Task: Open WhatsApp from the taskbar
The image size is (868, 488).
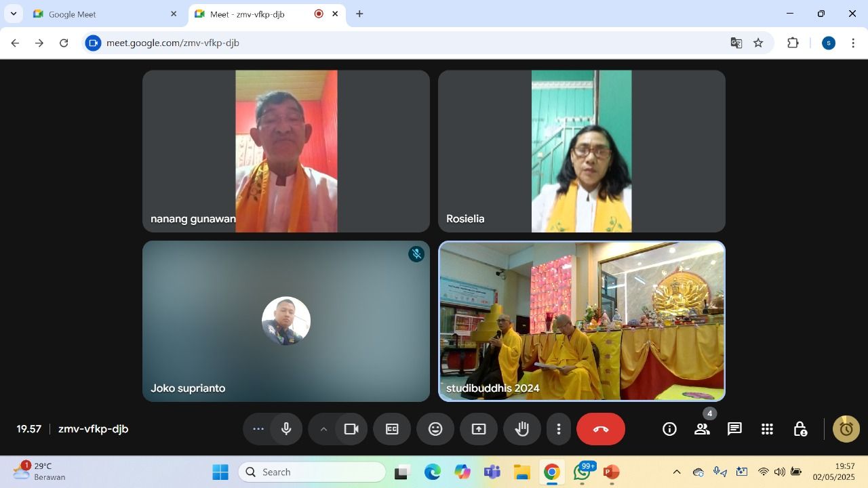Action: (582, 472)
